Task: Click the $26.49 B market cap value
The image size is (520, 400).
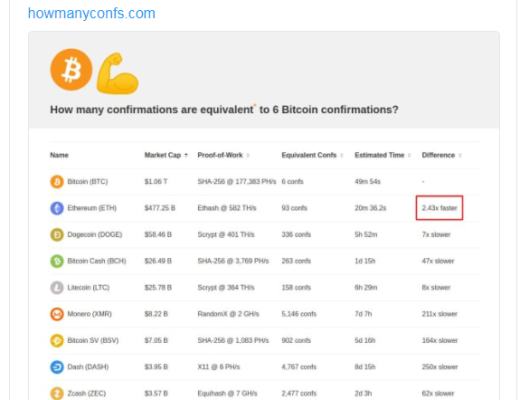Action: (x=158, y=261)
